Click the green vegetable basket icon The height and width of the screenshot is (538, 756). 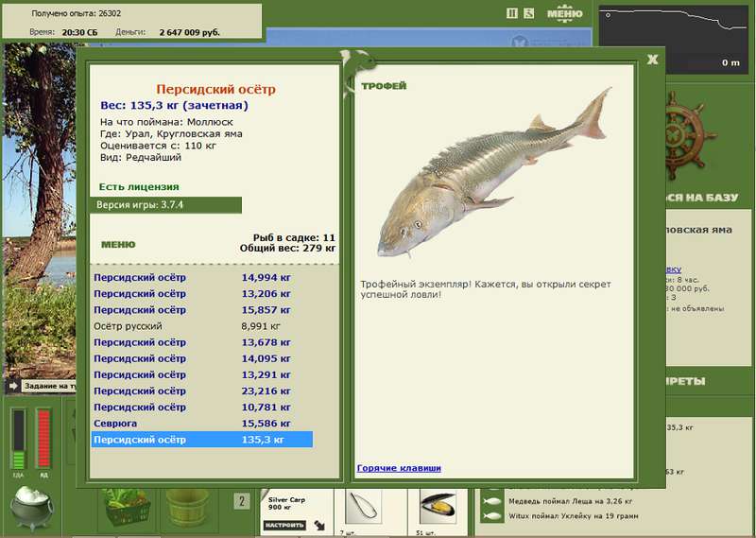pos(127,508)
